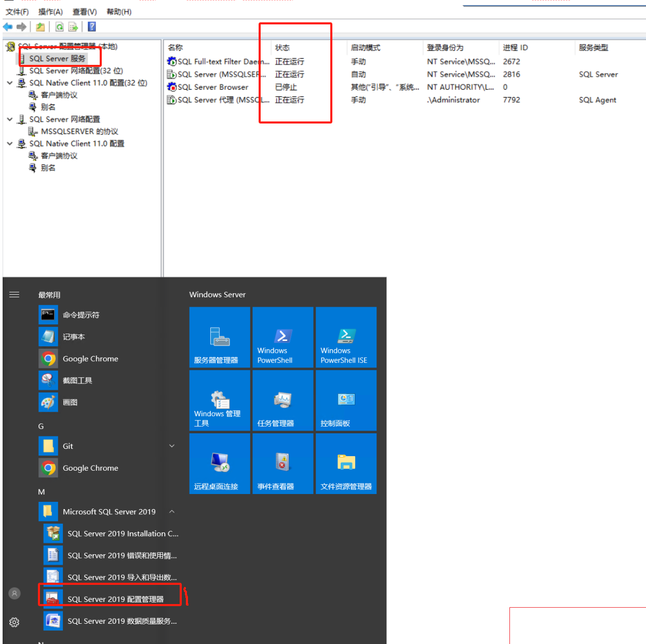646x644 pixels.
Task: Sort by the 服务类型 column header
Action: pyautogui.click(x=594, y=47)
